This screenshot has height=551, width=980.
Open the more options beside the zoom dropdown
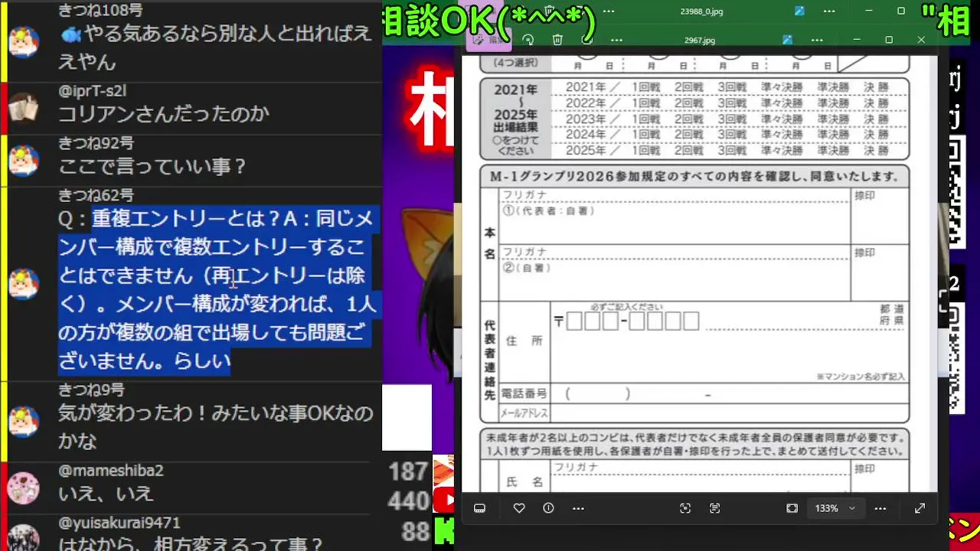click(880, 508)
